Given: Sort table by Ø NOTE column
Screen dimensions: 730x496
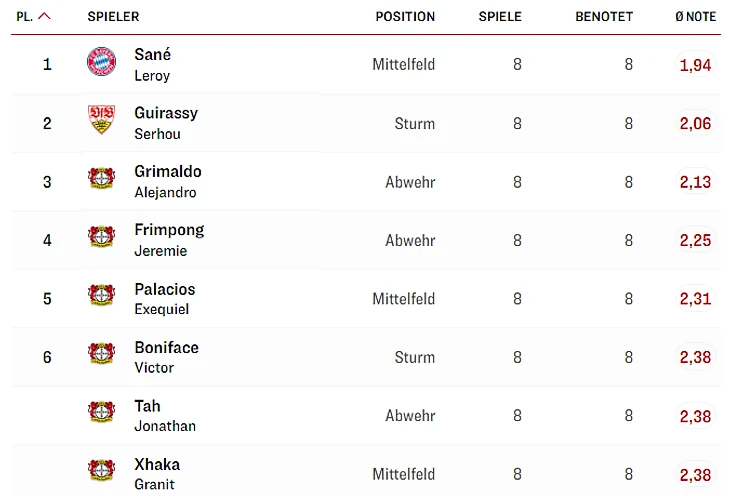Looking at the screenshot, I should [695, 16].
